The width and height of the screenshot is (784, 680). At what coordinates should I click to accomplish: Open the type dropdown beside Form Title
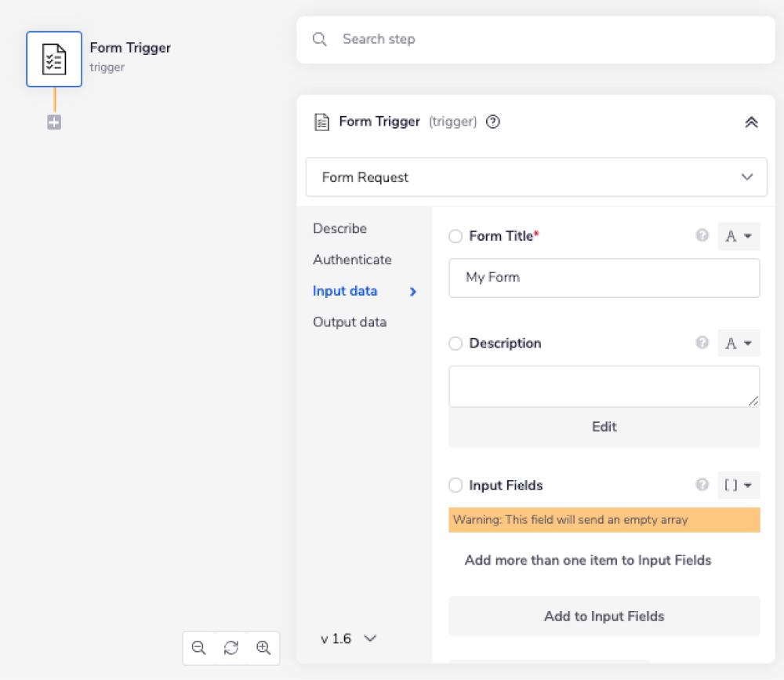[738, 235]
